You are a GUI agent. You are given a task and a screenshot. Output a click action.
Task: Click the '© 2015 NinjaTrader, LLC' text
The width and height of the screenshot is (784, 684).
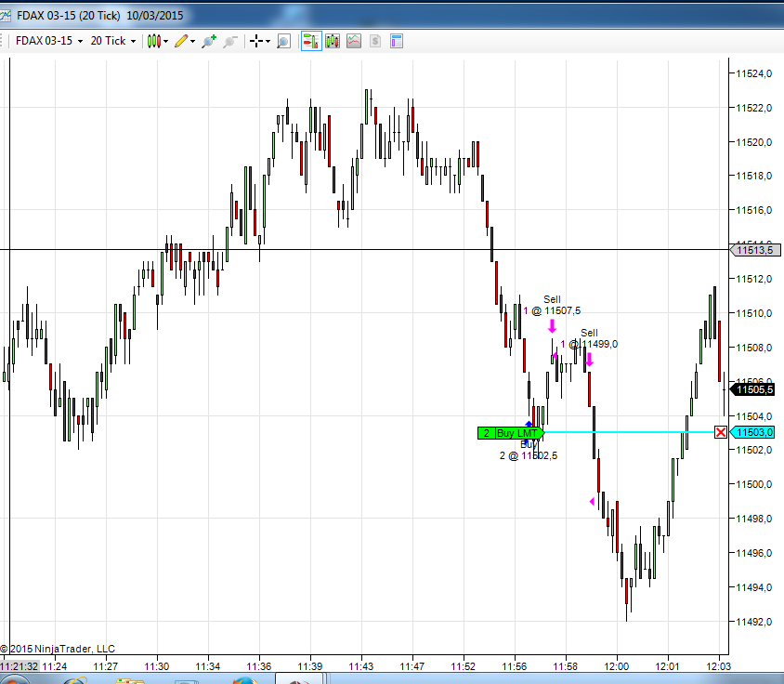coord(58,649)
